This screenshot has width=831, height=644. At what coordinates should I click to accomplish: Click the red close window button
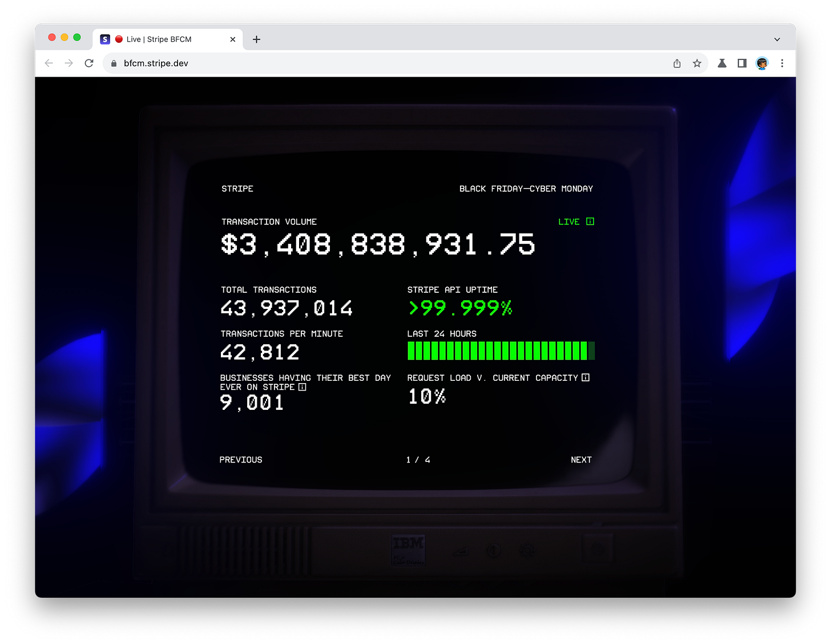52,38
